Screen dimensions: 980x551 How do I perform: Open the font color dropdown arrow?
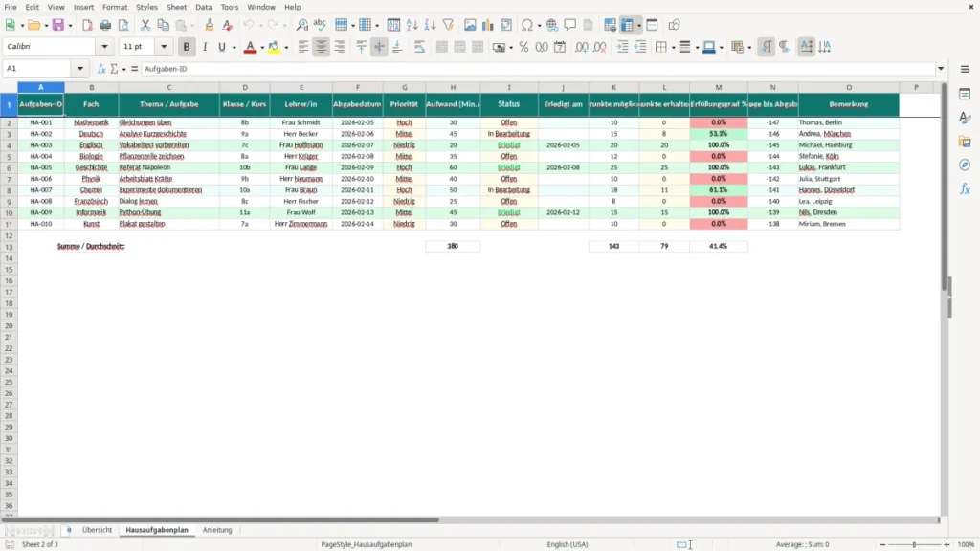click(262, 48)
